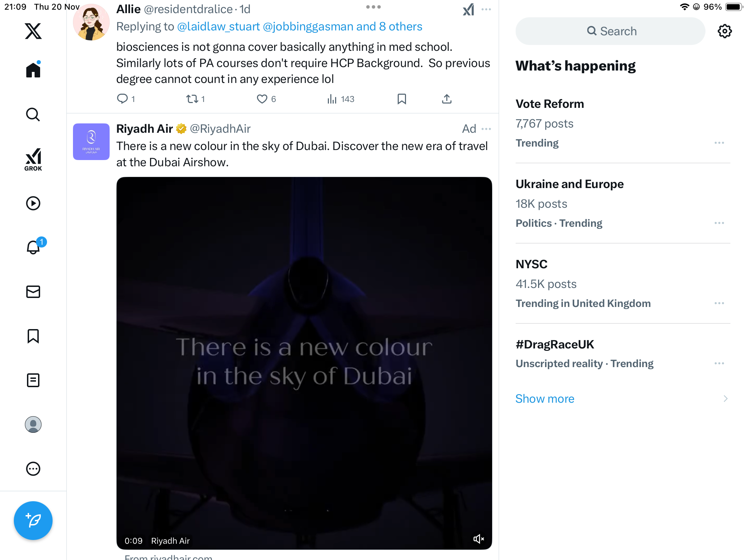Share Allie's post
This screenshot has height=560, width=747.
(447, 99)
